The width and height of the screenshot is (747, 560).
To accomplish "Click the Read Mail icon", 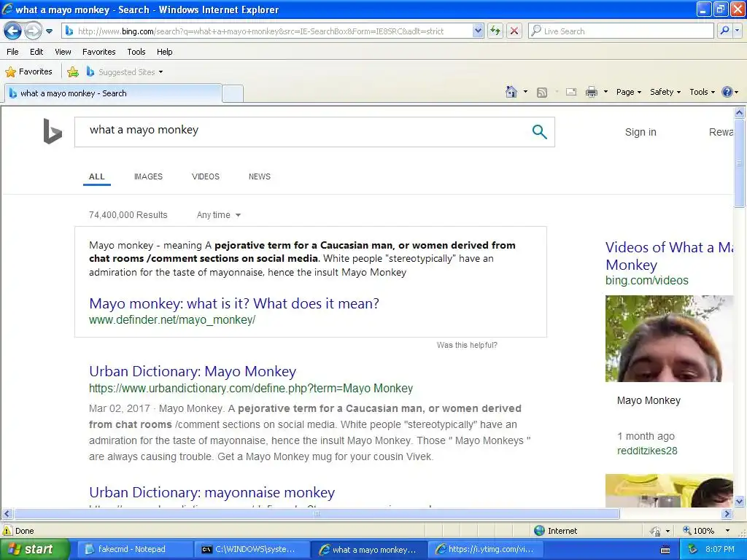I will coord(571,93).
